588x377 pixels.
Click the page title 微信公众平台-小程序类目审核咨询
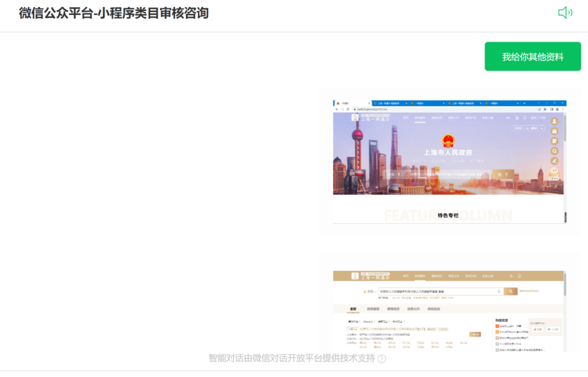pyautogui.click(x=114, y=13)
